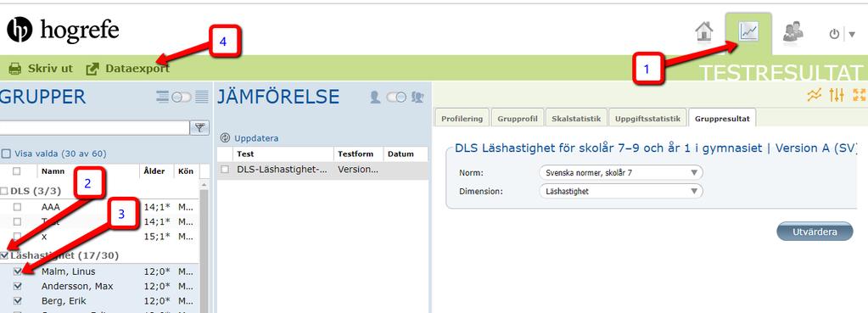Check the DLS (3/3) group checkbox
The height and width of the screenshot is (313, 868).
(x=4, y=192)
